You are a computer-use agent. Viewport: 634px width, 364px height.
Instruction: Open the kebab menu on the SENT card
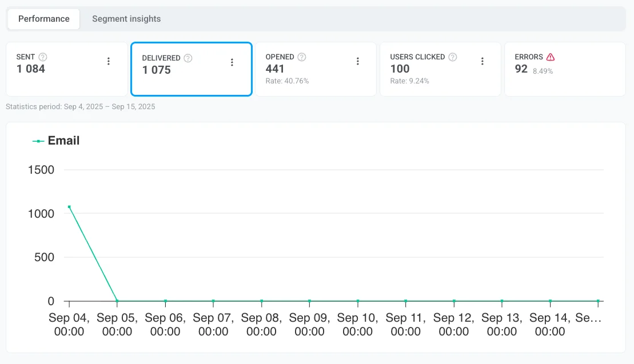(x=108, y=61)
